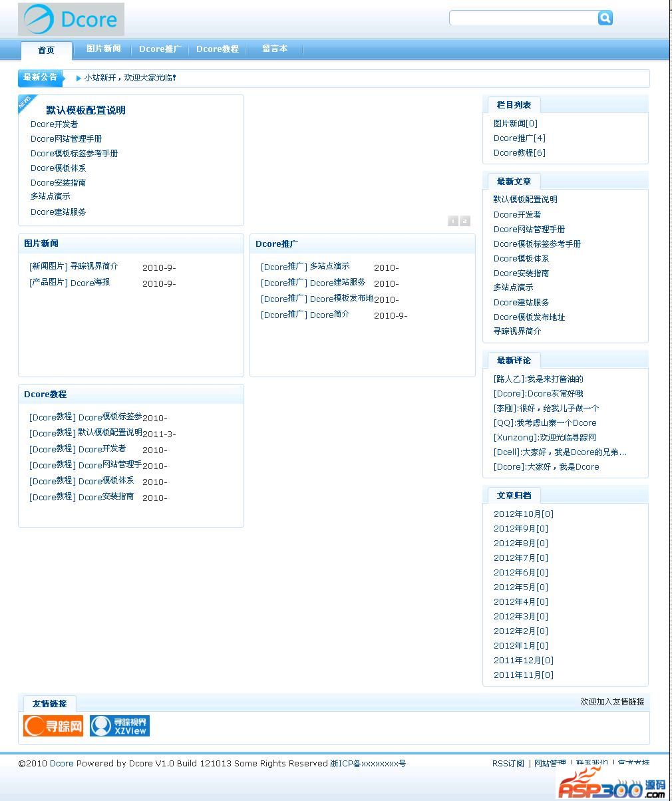Open [Dcore教程] Dcore网站管理手 article
The width and height of the screenshot is (672, 801).
(x=86, y=465)
